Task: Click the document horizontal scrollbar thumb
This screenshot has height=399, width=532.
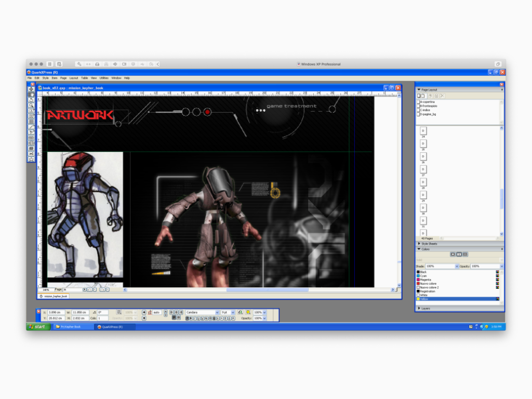Action: (x=268, y=290)
